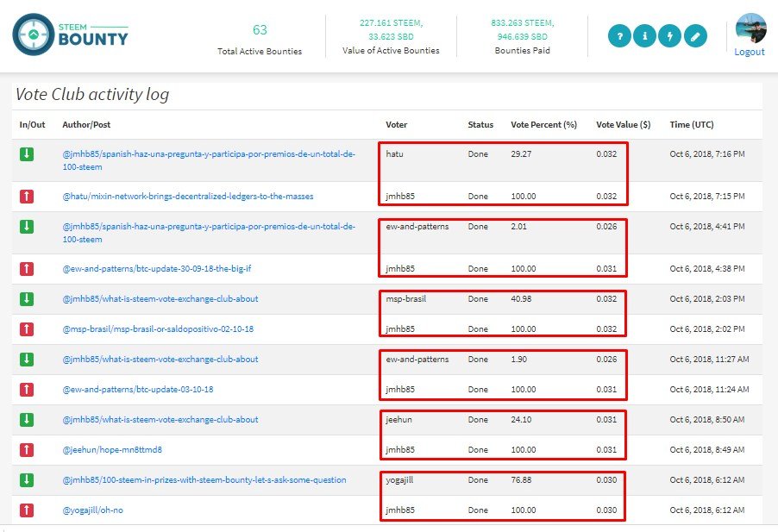The image size is (778, 532).
Task: Select the voter name jeehun
Action: (399, 420)
